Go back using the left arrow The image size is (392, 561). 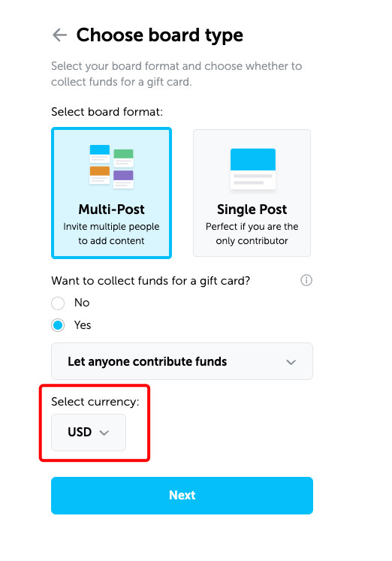[60, 35]
